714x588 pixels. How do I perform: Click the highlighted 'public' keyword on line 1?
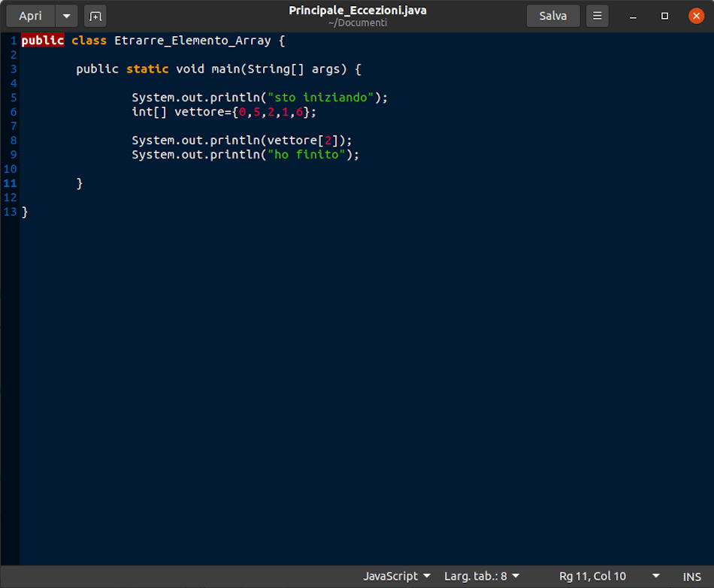(x=42, y=41)
